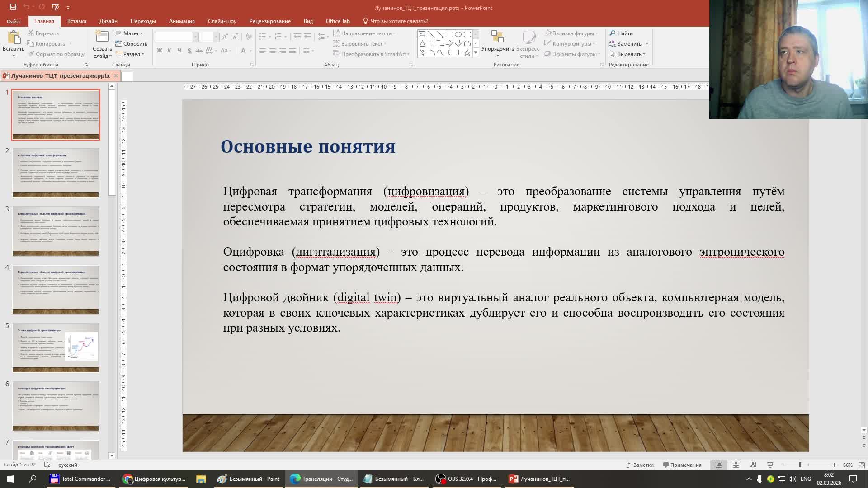Expand Shape Fill (Заливка фигуры) dropdown
The height and width of the screenshot is (488, 868).
[596, 33]
